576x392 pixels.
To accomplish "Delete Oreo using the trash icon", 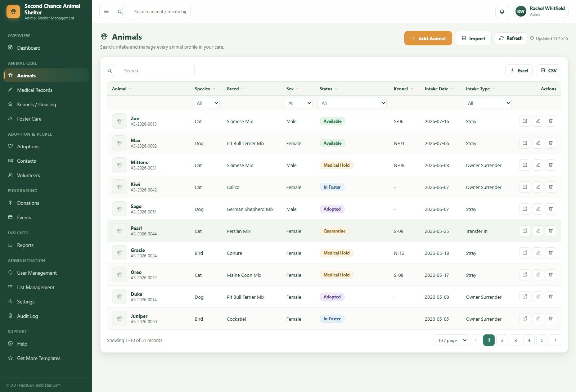I will pos(550,275).
